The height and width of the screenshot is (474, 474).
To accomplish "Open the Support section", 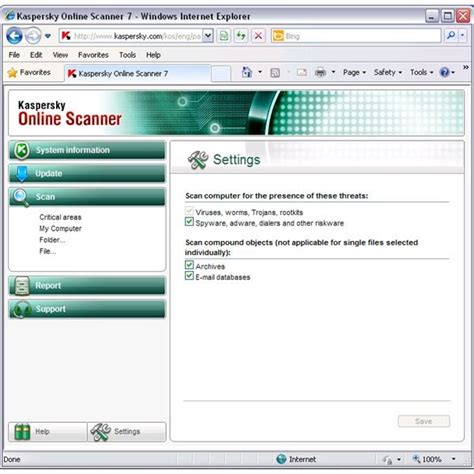I will coord(87,309).
